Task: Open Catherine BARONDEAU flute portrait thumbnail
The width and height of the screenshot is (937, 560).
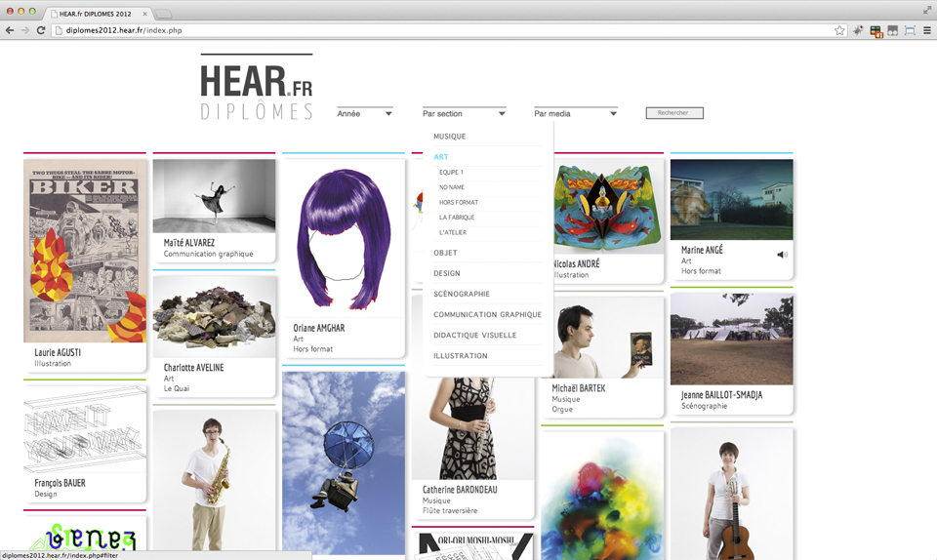Action: [x=473, y=428]
